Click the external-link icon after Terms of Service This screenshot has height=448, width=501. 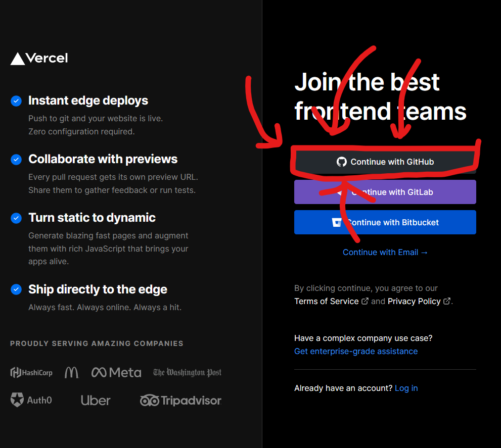pyautogui.click(x=365, y=301)
